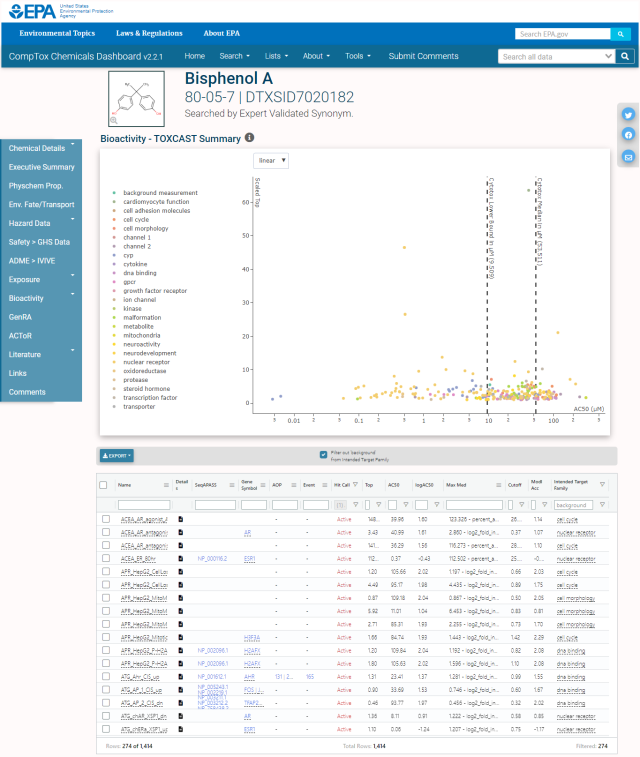
Task: Open the details document icon for ACEA_ER_80hr
Action: tap(181, 559)
